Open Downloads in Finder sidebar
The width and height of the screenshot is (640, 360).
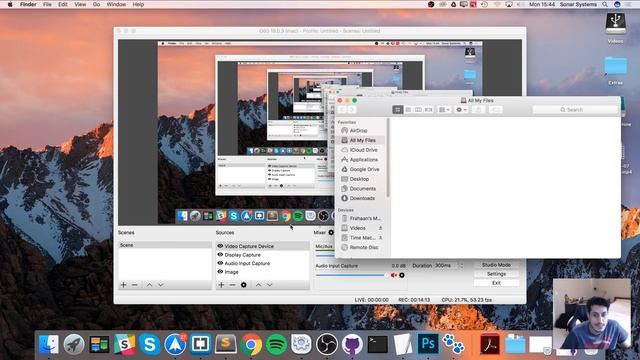(361, 198)
